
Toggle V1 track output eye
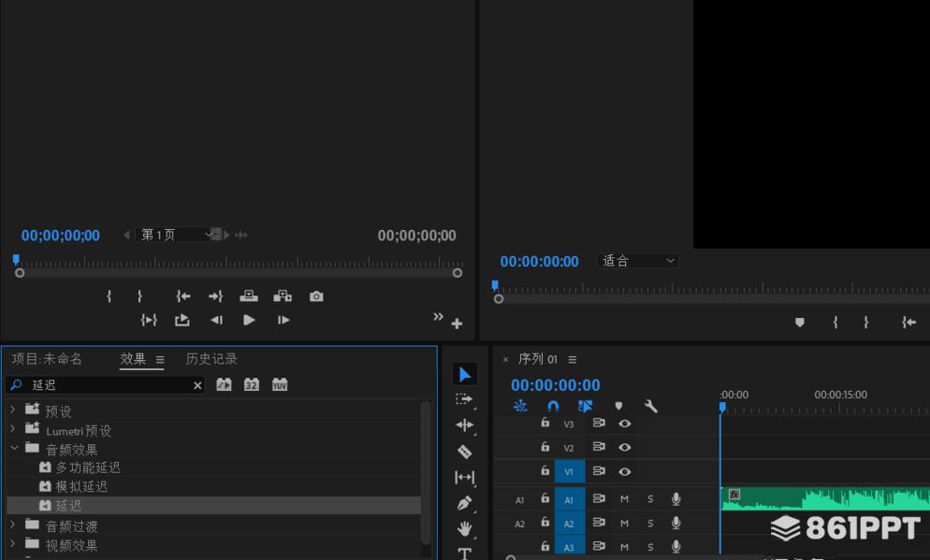click(x=625, y=472)
